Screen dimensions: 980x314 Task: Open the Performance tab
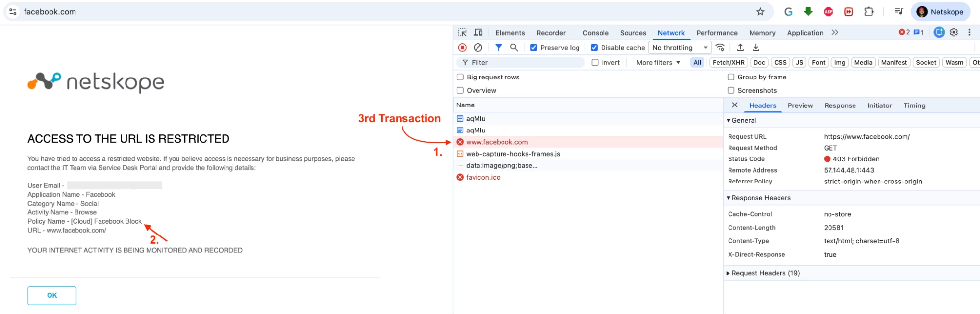(x=717, y=33)
